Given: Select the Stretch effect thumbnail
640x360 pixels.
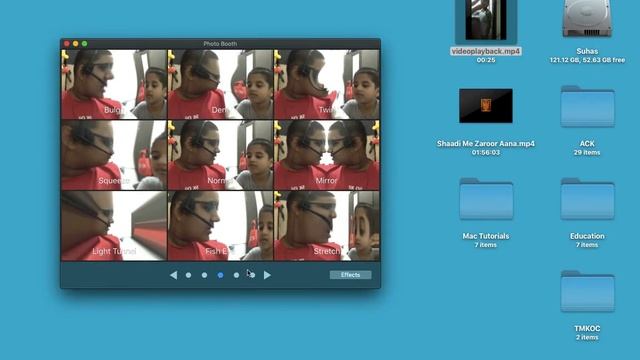Looking at the screenshot, I should (x=327, y=226).
